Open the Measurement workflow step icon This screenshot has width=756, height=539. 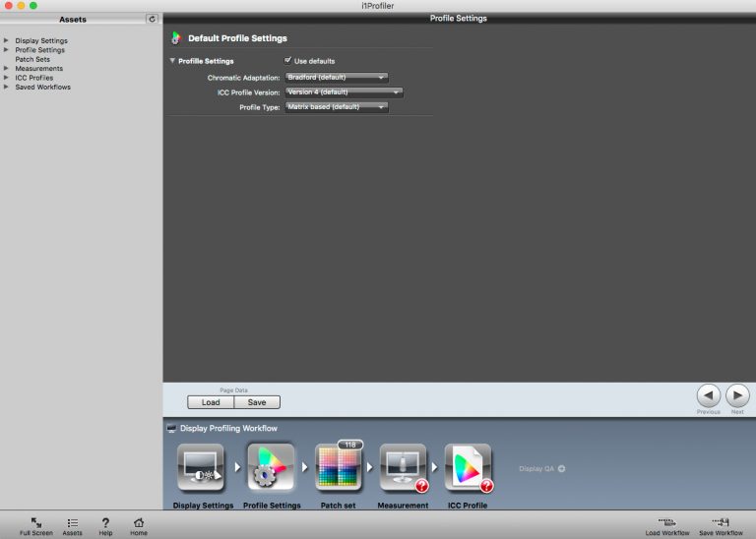(x=403, y=467)
